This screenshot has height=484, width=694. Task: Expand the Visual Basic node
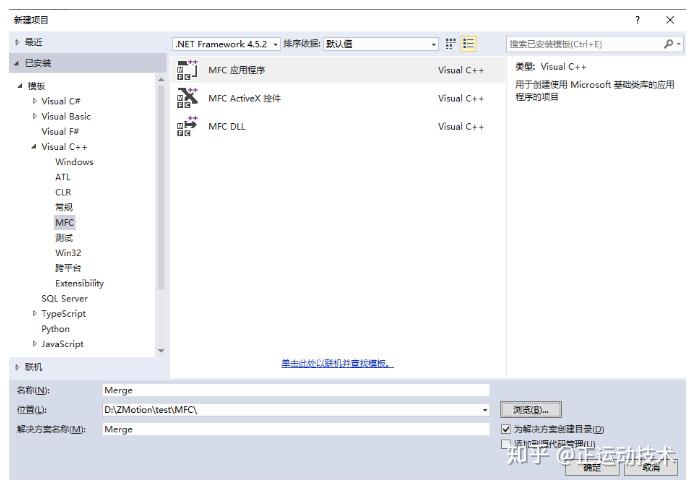pos(35,116)
